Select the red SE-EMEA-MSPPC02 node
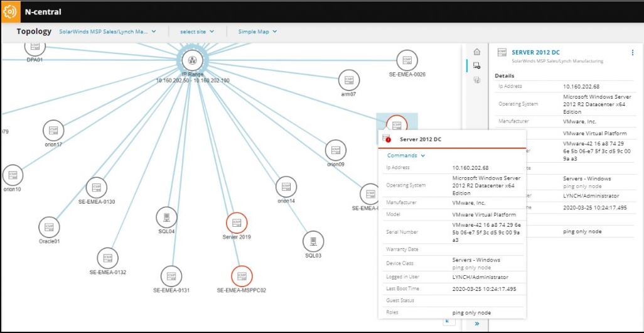 click(x=242, y=276)
